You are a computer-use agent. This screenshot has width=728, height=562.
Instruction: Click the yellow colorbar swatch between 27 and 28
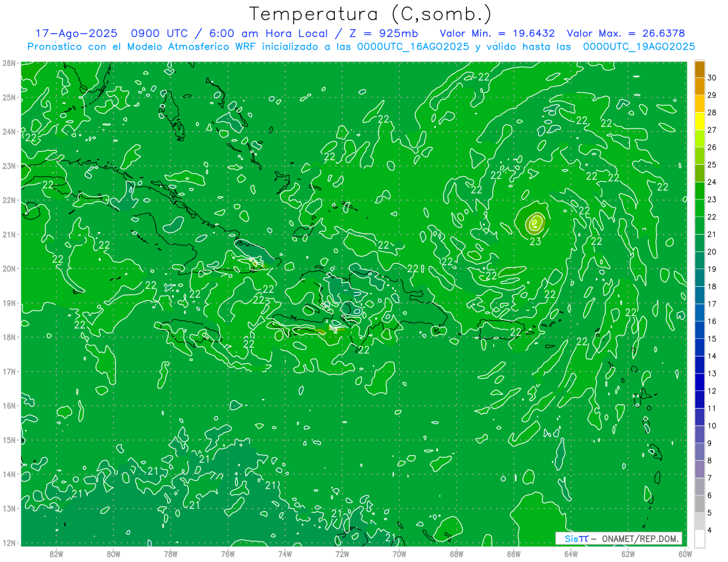click(699, 121)
